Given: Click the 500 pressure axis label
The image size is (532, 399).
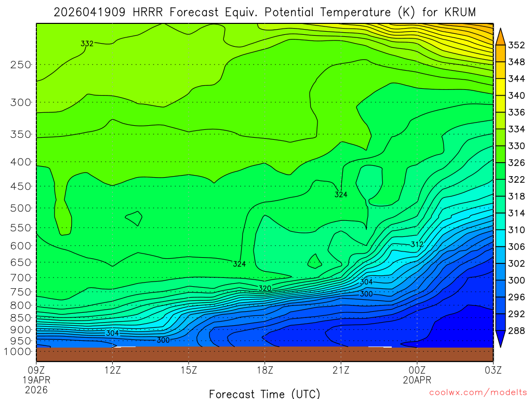Looking at the screenshot, I should [21, 208].
